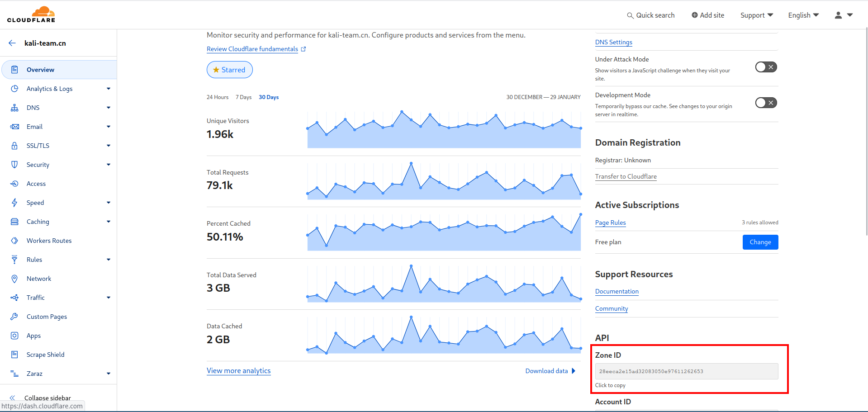Open the DNS Settings link
This screenshot has height=412, width=868.
coord(614,42)
